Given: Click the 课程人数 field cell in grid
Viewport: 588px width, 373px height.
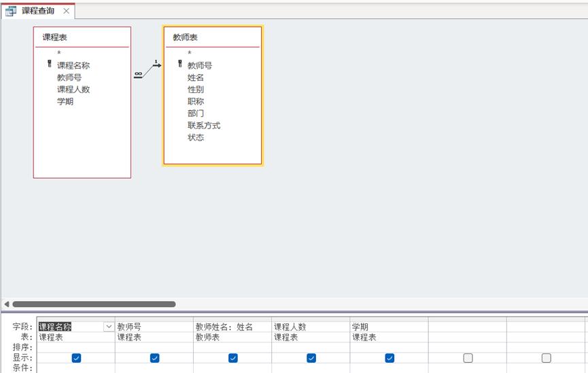Looking at the screenshot, I should 311,327.
